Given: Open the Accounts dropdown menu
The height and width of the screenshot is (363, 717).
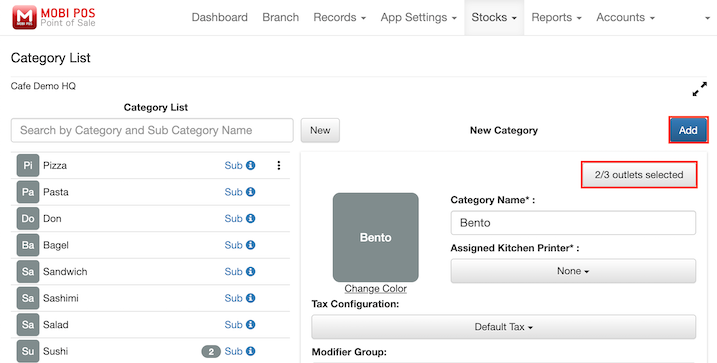Looking at the screenshot, I should 625,17.
